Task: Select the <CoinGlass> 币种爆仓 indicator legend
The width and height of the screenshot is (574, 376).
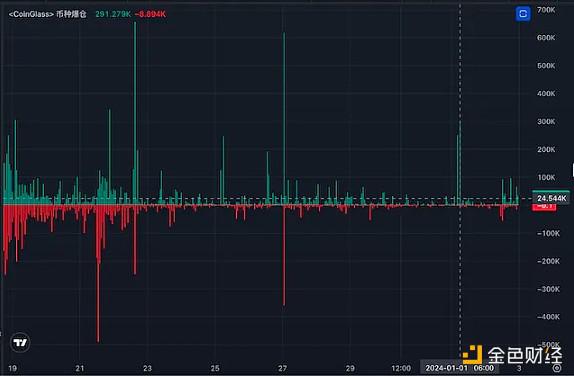Action: pos(48,14)
